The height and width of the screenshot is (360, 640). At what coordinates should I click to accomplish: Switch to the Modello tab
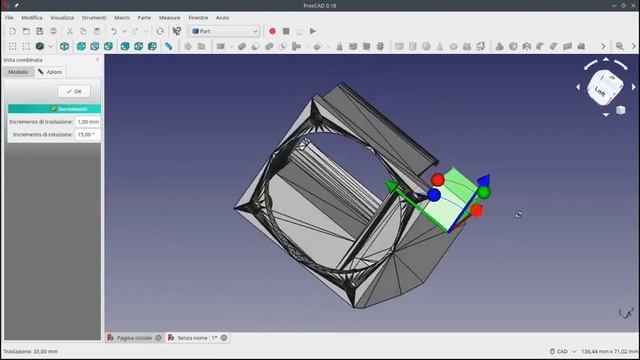pyautogui.click(x=18, y=72)
